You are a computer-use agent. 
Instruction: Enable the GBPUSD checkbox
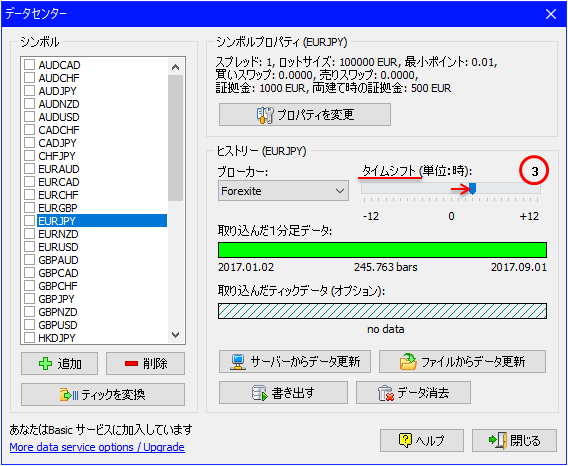[29, 325]
